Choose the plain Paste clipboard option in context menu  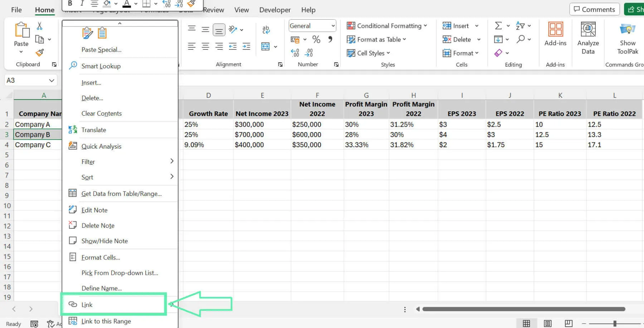pyautogui.click(x=102, y=33)
